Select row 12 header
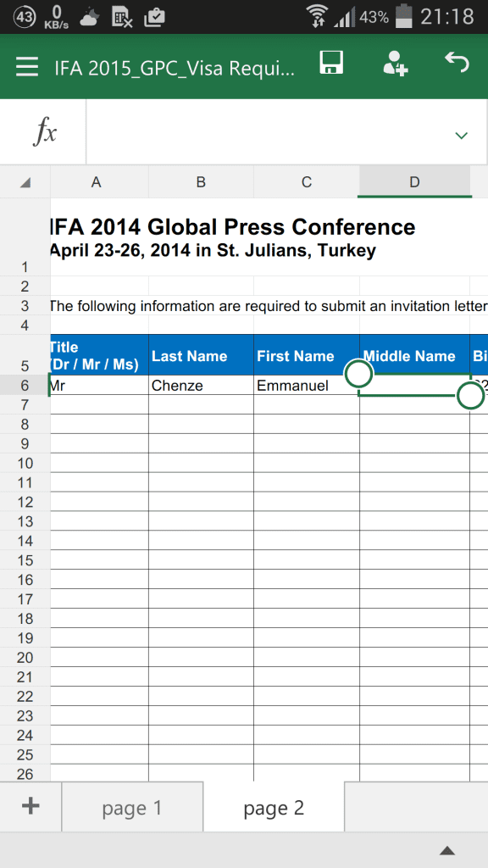The height and width of the screenshot is (868, 488). (25, 502)
